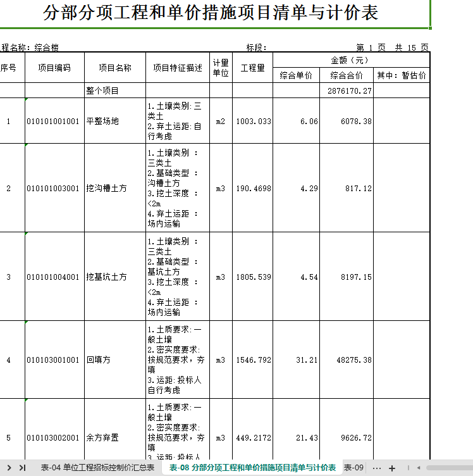
Task: Select unit price cell 4.29
Action: pyautogui.click(x=296, y=188)
